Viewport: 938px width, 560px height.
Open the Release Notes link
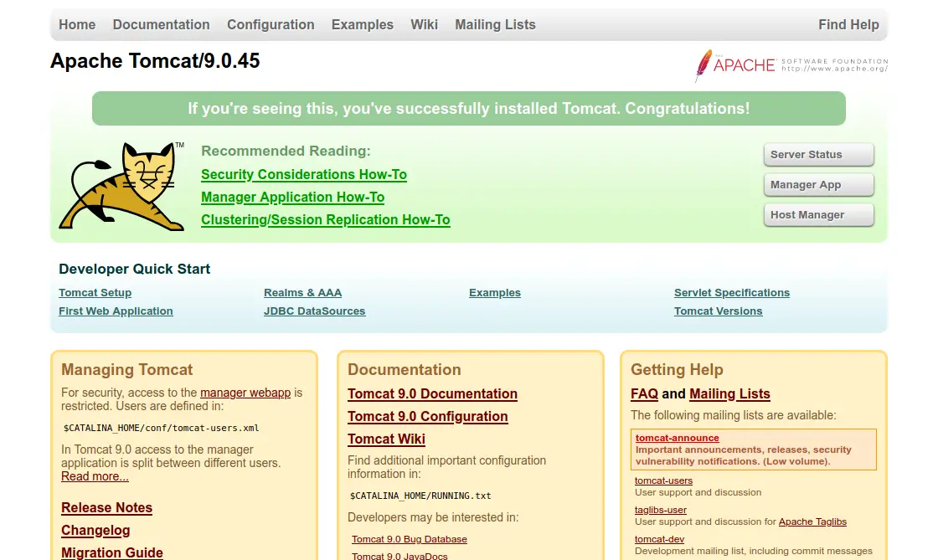click(x=106, y=507)
